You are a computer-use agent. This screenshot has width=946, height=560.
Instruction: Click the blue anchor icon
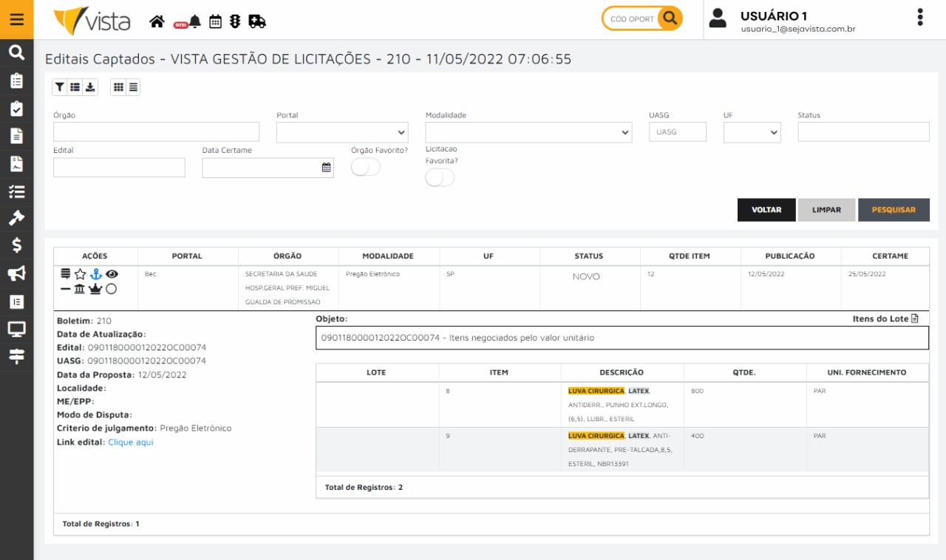coord(96,274)
